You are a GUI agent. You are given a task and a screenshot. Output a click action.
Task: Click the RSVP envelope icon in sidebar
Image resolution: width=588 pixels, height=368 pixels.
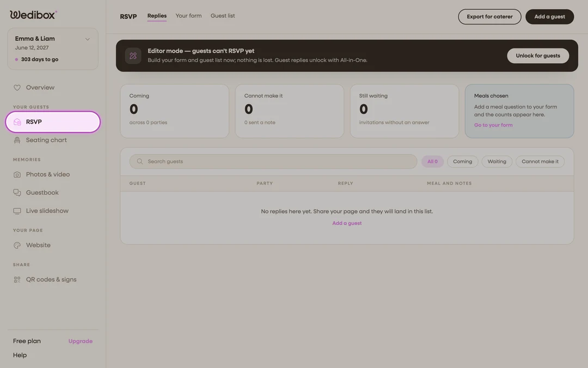point(17,122)
